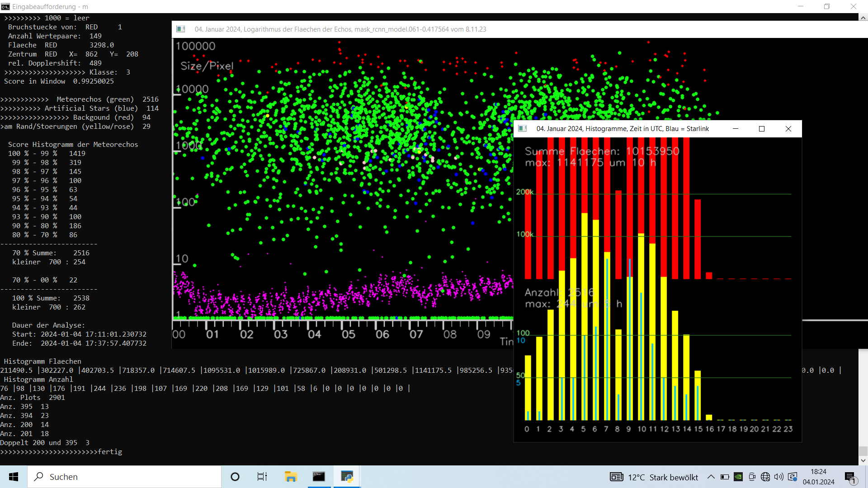Click the '05' time tick label in plot
The image size is (868, 488).
349,335
